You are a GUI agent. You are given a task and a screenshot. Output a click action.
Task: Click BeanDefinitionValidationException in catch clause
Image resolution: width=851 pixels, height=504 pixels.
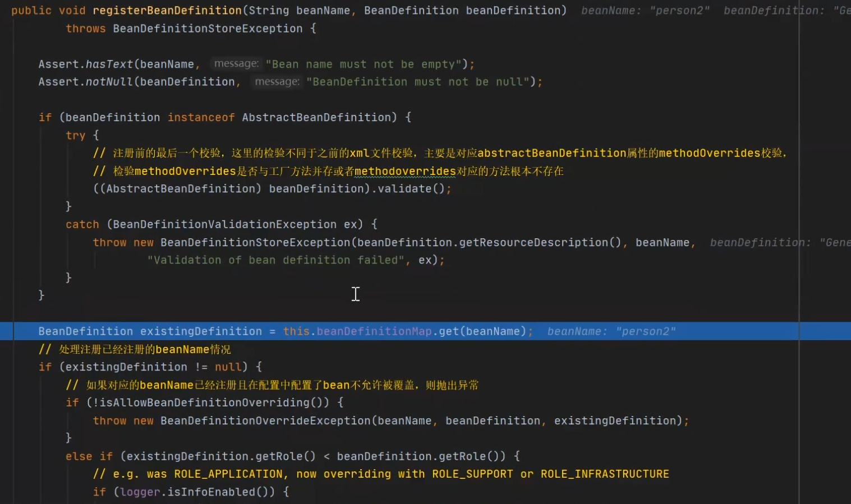pos(224,225)
